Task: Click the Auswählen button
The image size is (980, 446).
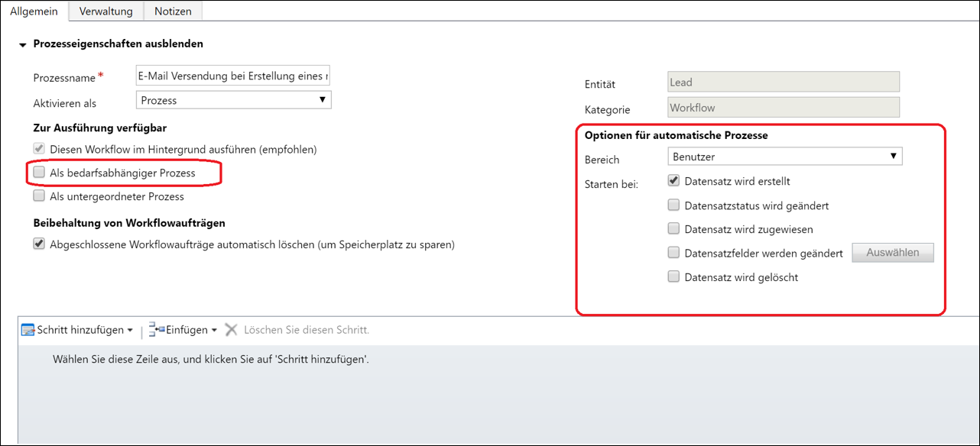Action: point(893,252)
